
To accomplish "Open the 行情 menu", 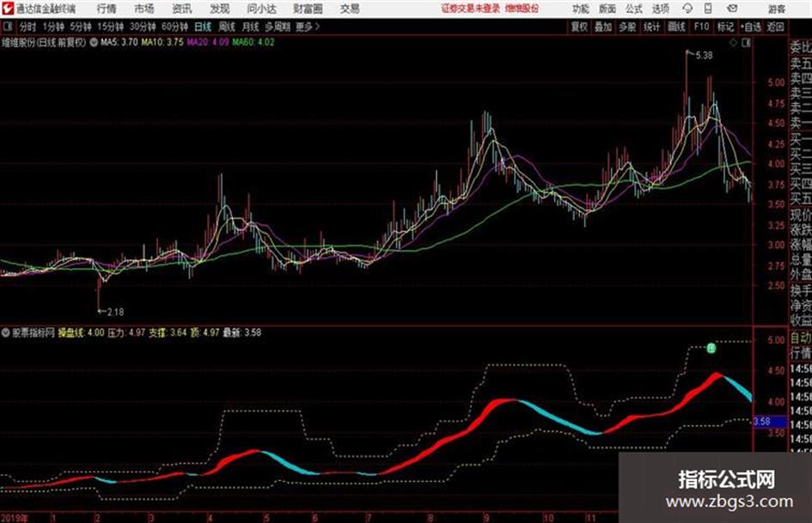I will [x=107, y=9].
